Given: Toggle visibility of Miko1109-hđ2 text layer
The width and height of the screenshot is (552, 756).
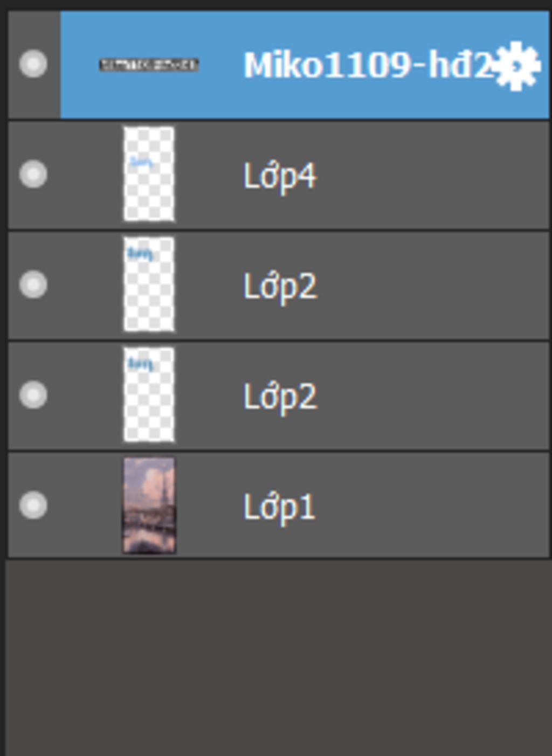Looking at the screenshot, I should 33,64.
